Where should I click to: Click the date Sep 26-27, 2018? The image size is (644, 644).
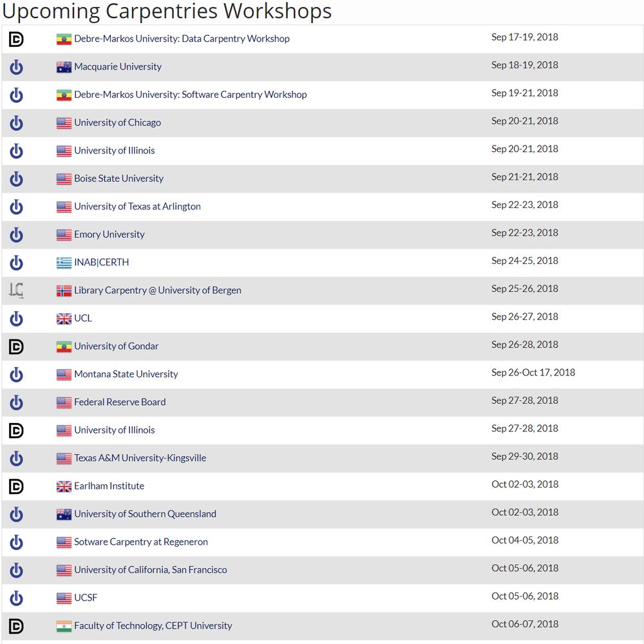pyautogui.click(x=525, y=316)
